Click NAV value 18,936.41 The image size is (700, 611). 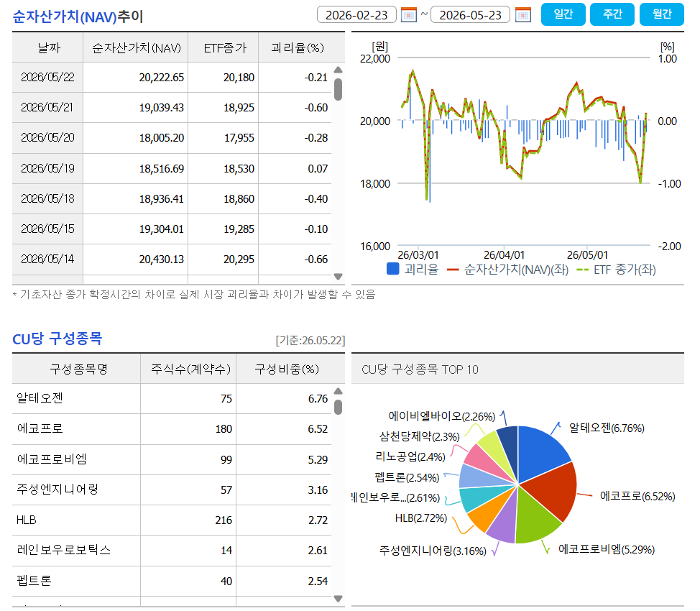[161, 198]
